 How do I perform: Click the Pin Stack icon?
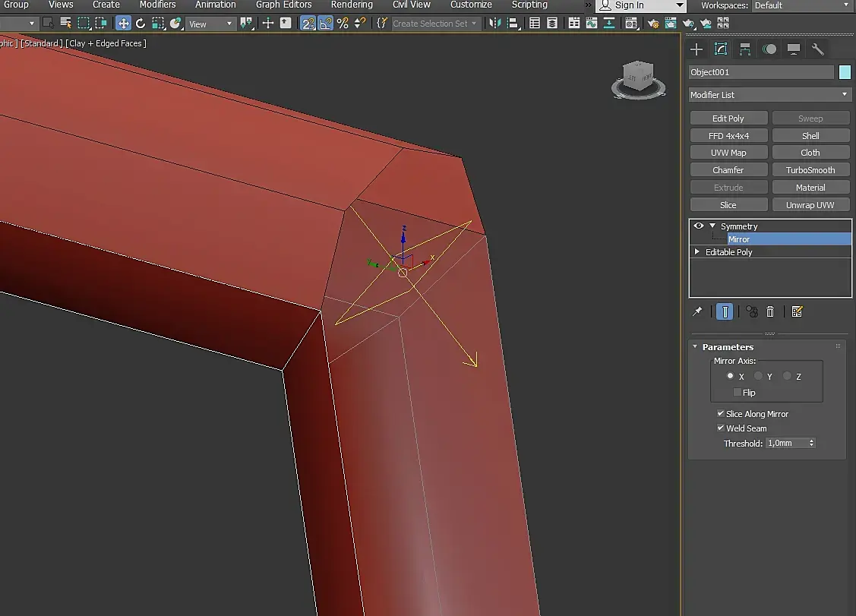[698, 311]
